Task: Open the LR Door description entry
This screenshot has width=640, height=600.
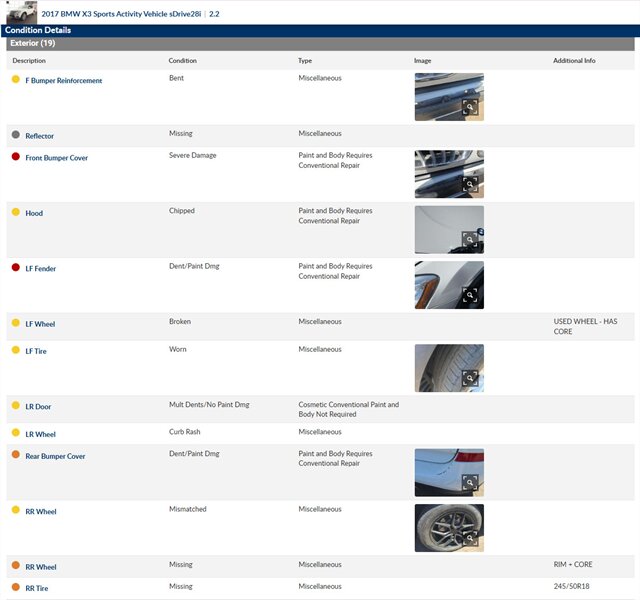Action: coord(38,407)
